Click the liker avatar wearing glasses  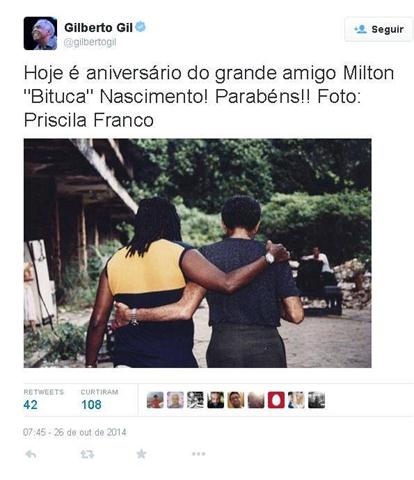(x=236, y=400)
